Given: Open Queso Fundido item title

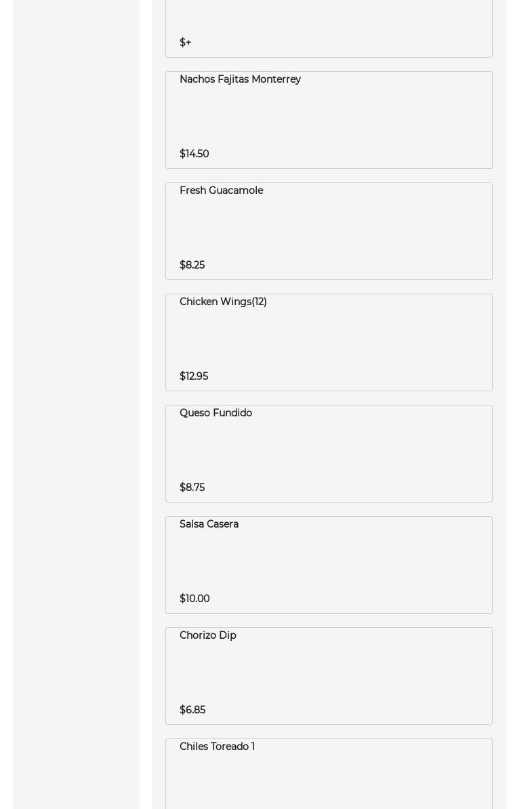Looking at the screenshot, I should click(216, 413).
